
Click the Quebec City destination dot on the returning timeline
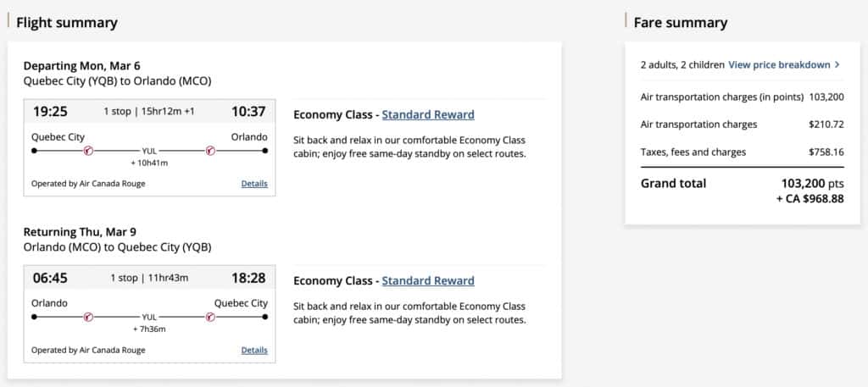pyautogui.click(x=265, y=317)
